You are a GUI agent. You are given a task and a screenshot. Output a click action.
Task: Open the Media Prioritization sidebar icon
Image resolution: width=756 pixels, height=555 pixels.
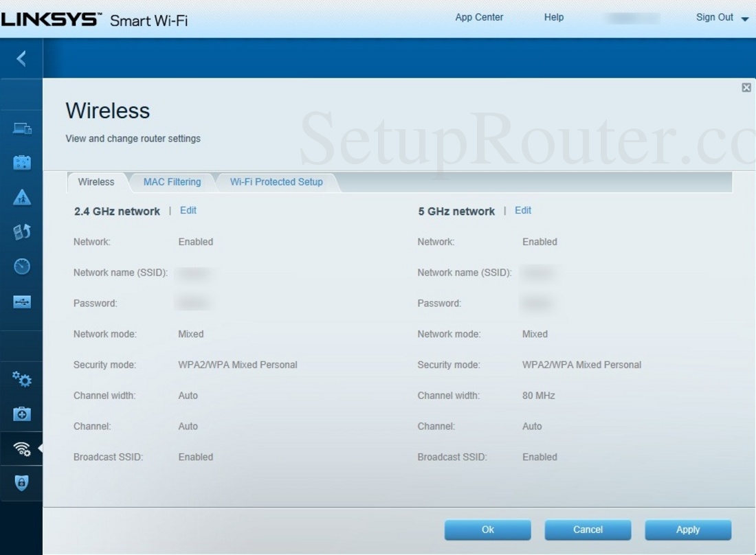[x=22, y=231]
